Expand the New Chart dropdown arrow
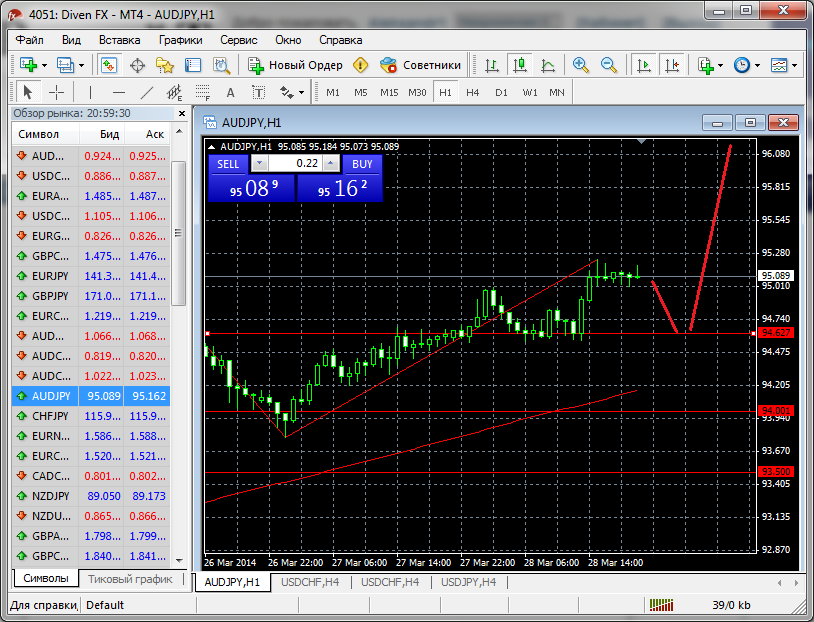The height and width of the screenshot is (622, 814). (x=45, y=65)
